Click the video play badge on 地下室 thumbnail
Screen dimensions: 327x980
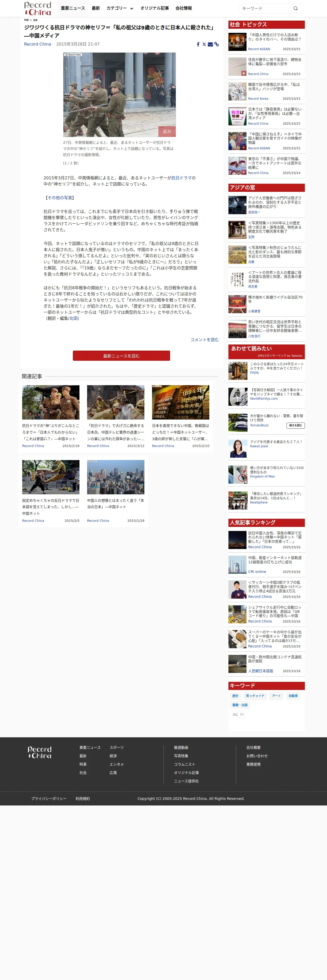pos(244,73)
